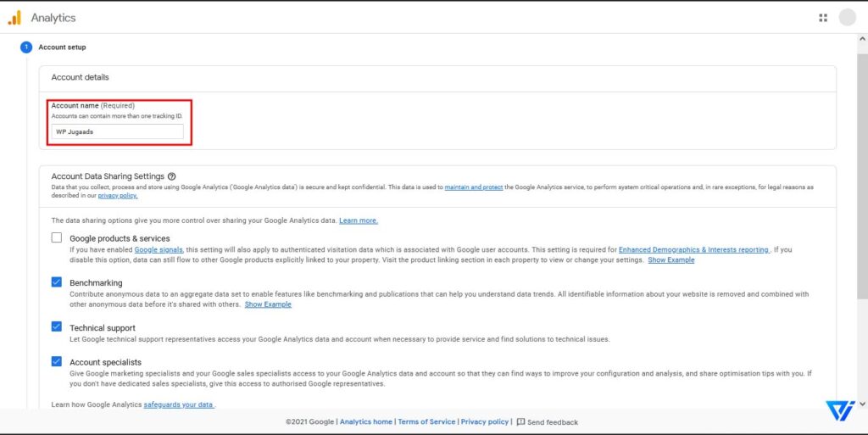868x435 pixels.
Task: Click the Account specialists option label
Action: coord(106,363)
